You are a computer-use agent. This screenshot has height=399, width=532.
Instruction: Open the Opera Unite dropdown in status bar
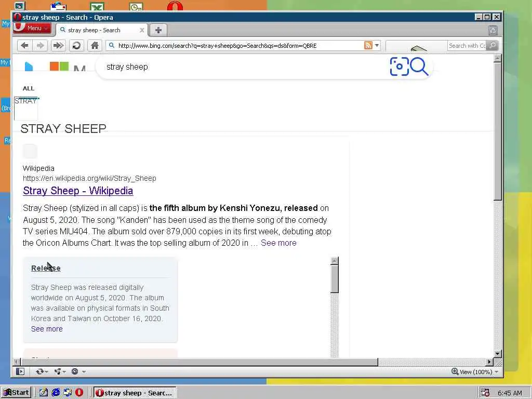tap(60, 371)
